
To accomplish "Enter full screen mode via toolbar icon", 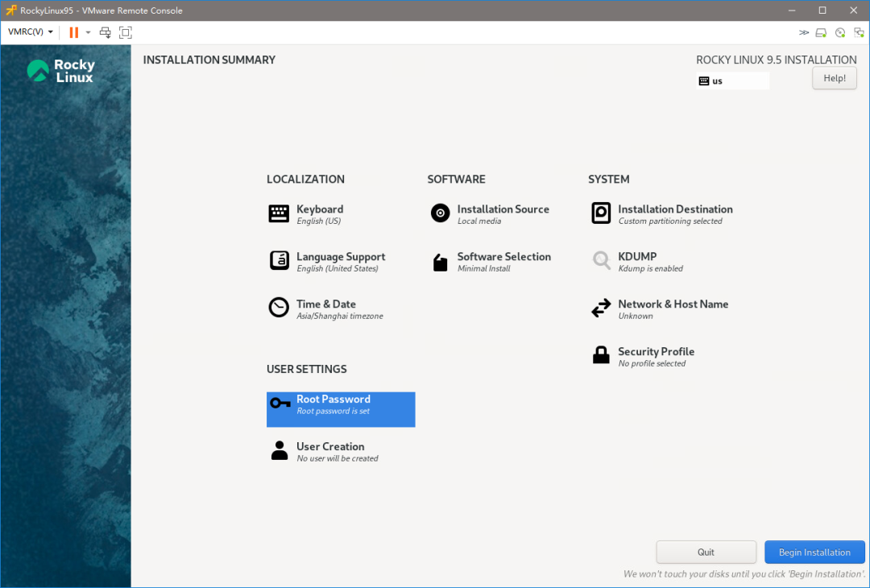I will 126,33.
